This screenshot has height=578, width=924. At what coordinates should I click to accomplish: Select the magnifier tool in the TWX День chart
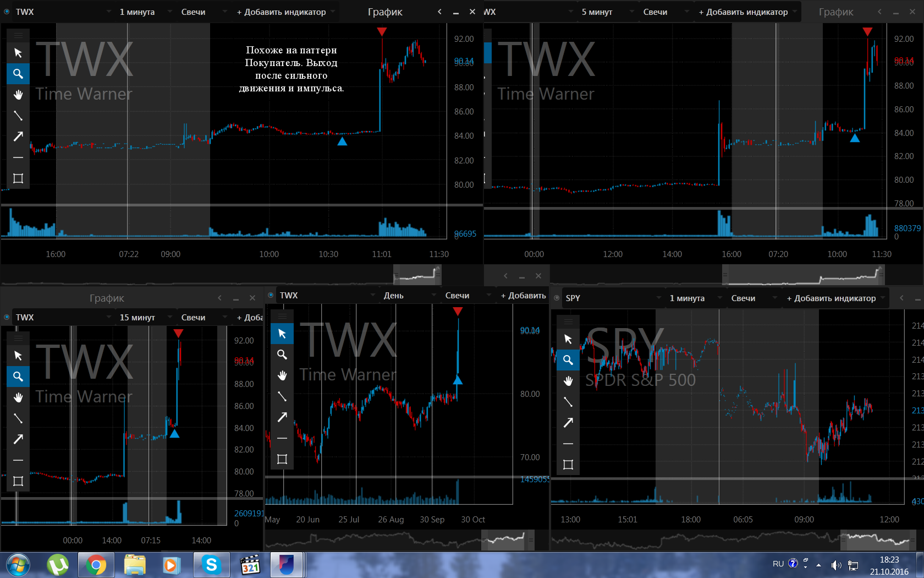pyautogui.click(x=282, y=355)
